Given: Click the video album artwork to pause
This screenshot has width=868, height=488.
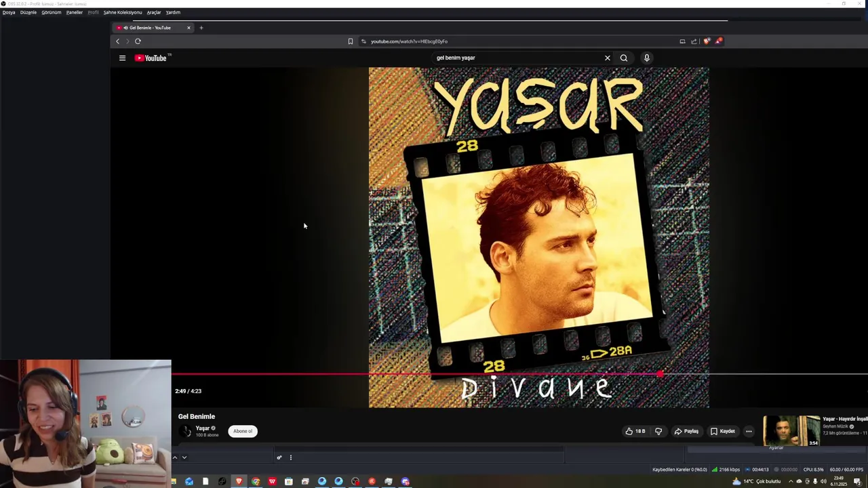Looking at the screenshot, I should [538, 237].
